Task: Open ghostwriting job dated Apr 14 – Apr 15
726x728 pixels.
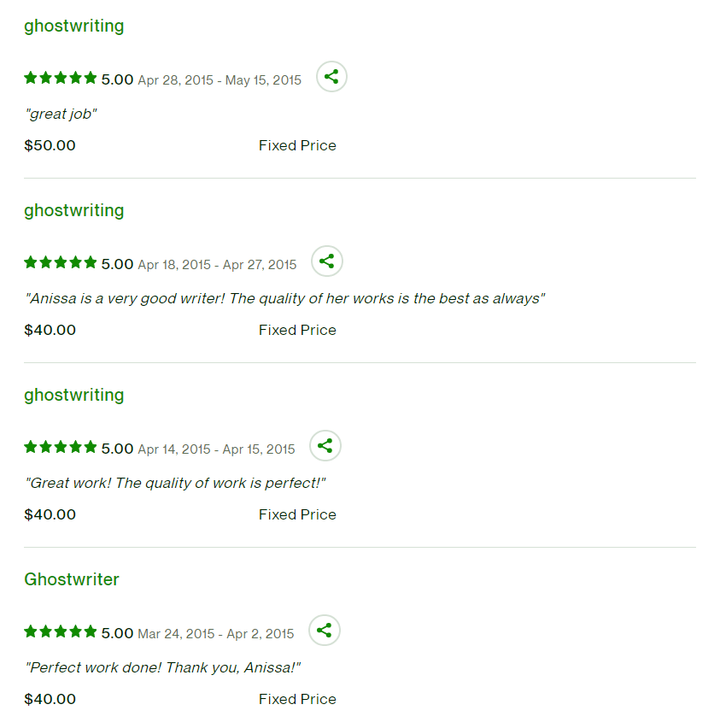Action: click(x=73, y=395)
